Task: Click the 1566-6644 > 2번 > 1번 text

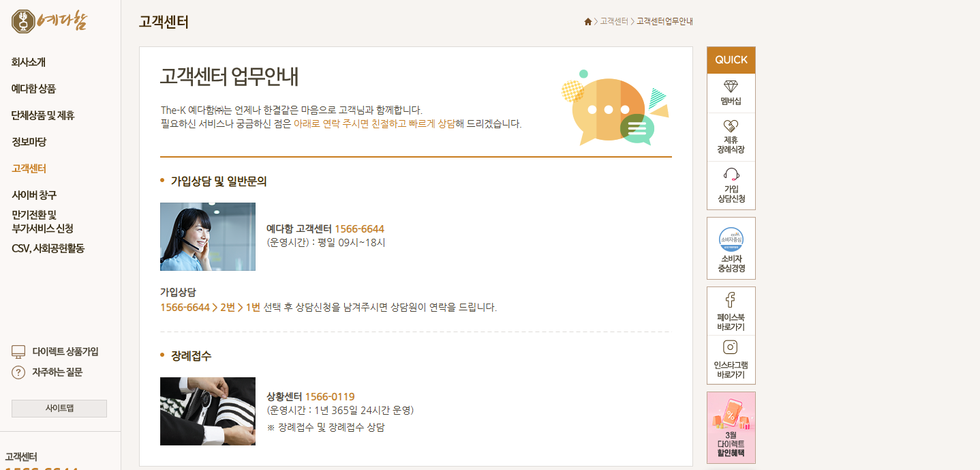Action: point(211,308)
